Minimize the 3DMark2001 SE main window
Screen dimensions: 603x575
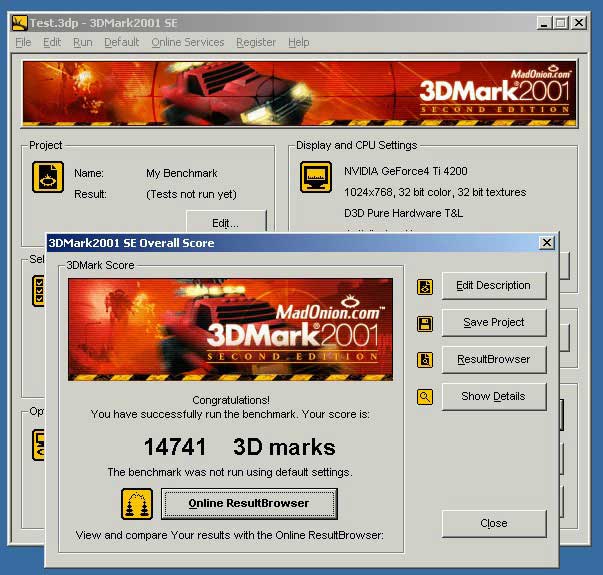pyautogui.click(x=544, y=23)
